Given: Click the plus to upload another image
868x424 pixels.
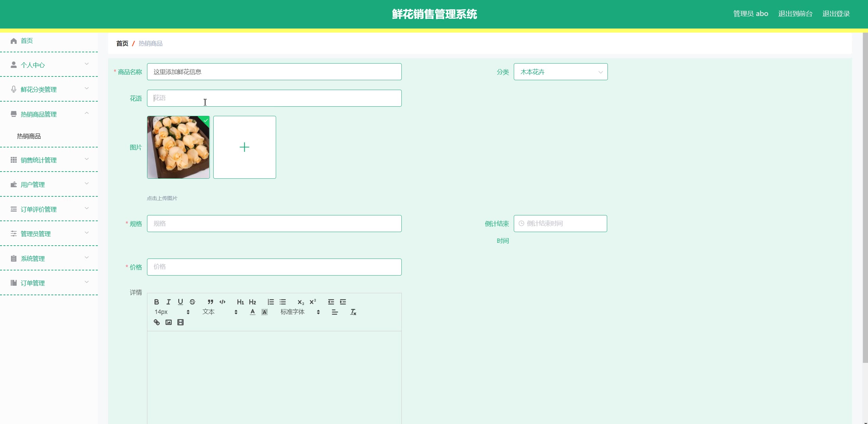Looking at the screenshot, I should click(x=245, y=147).
